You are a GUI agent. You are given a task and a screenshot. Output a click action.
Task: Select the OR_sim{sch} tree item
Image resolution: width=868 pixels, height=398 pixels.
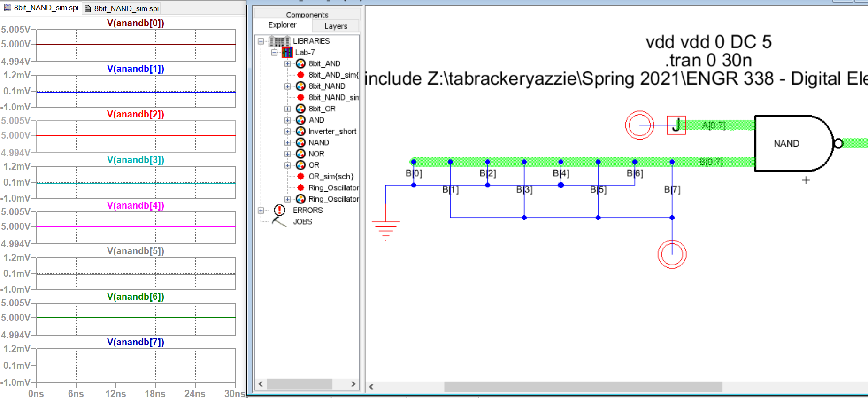pos(330,177)
